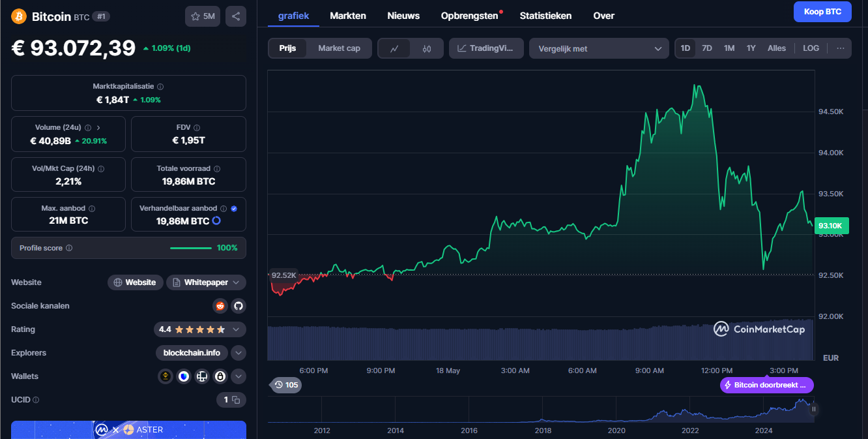Expand Volume (24u) arrow
Screen dimensions: 868x439
pyautogui.click(x=98, y=128)
